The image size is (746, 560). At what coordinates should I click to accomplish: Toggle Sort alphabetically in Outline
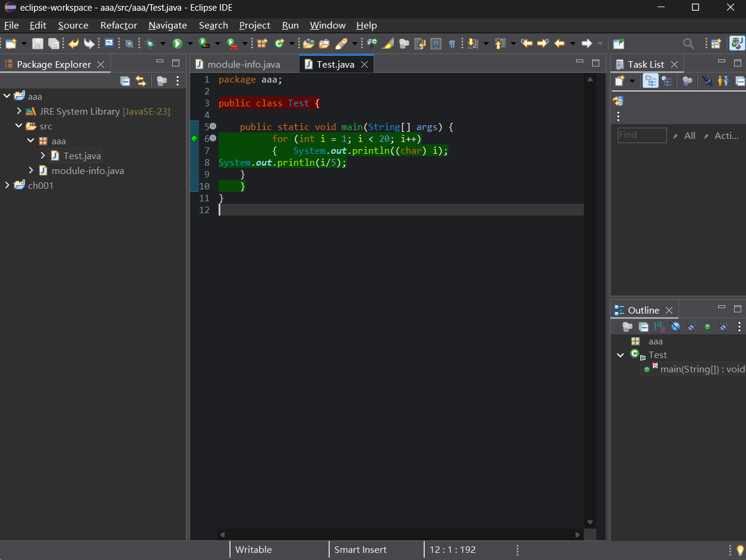coord(660,327)
